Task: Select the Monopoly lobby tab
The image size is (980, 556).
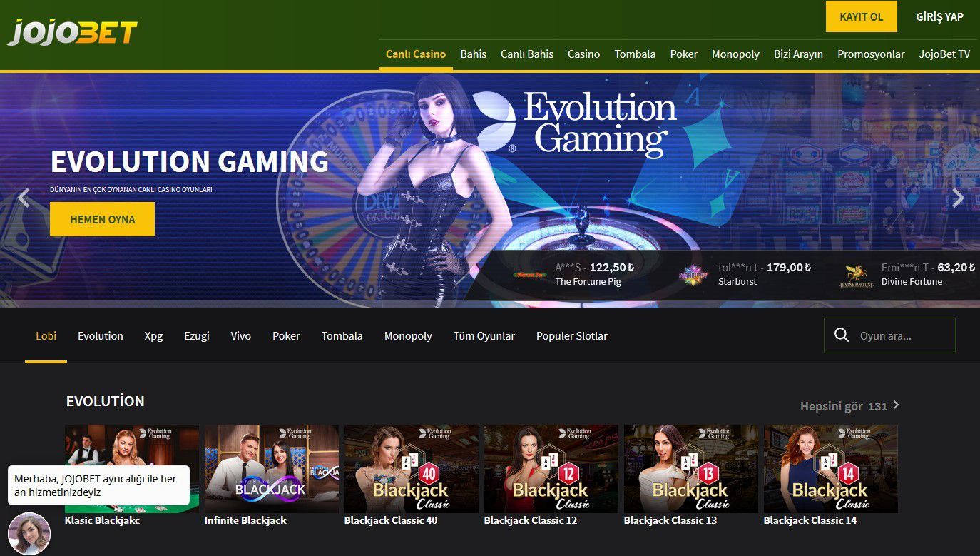Action: [408, 336]
